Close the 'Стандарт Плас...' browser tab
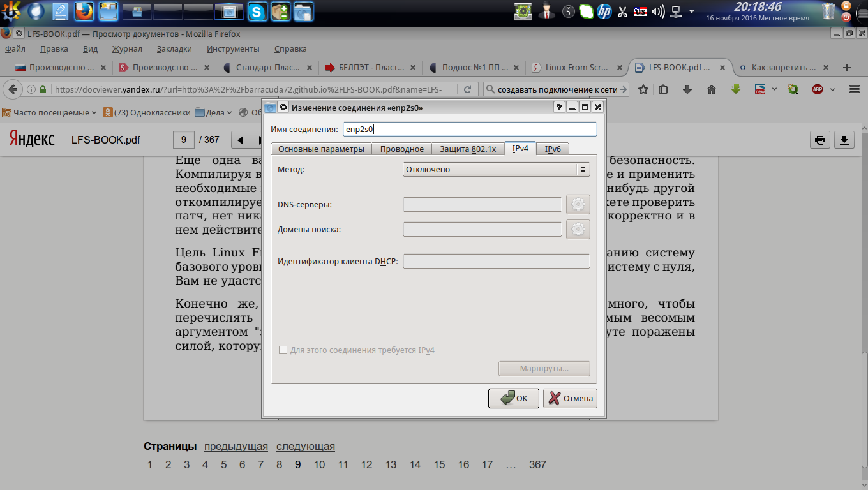Screen dimensions: 868x490 [x=310, y=67]
